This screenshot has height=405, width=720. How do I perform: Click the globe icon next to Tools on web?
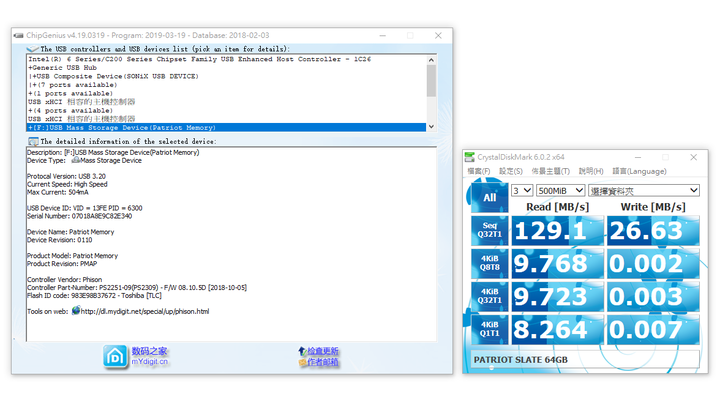[x=76, y=311]
